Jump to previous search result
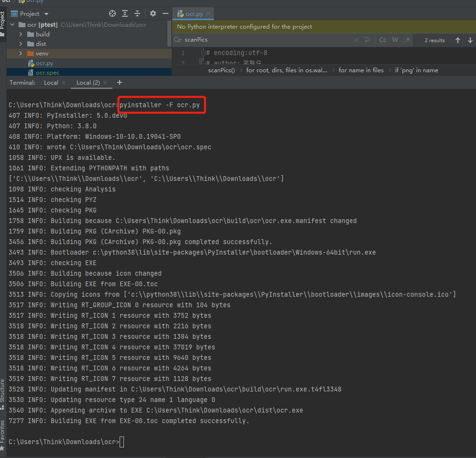The image size is (476, 458). click(x=458, y=40)
